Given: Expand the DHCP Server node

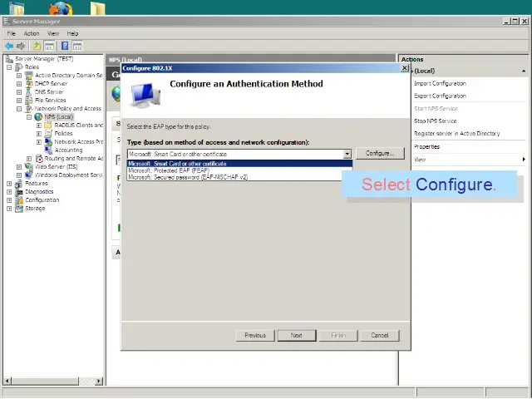Looking at the screenshot, I should [x=19, y=84].
